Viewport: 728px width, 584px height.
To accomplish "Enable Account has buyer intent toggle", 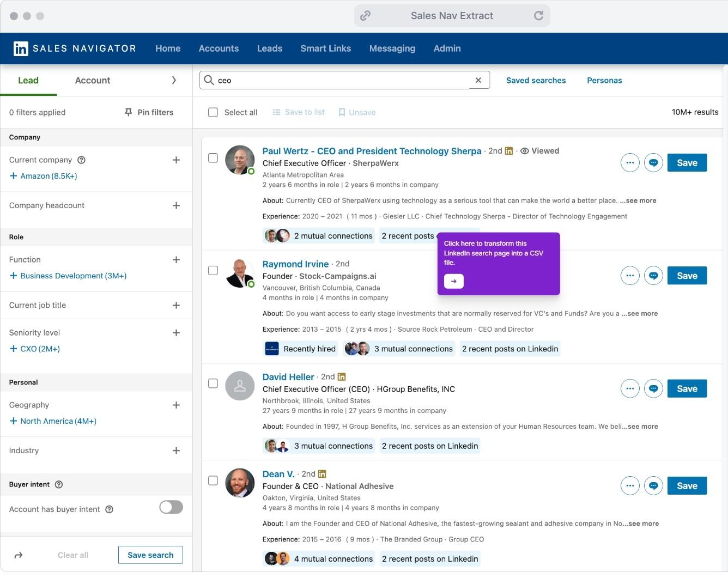I will [x=171, y=507].
